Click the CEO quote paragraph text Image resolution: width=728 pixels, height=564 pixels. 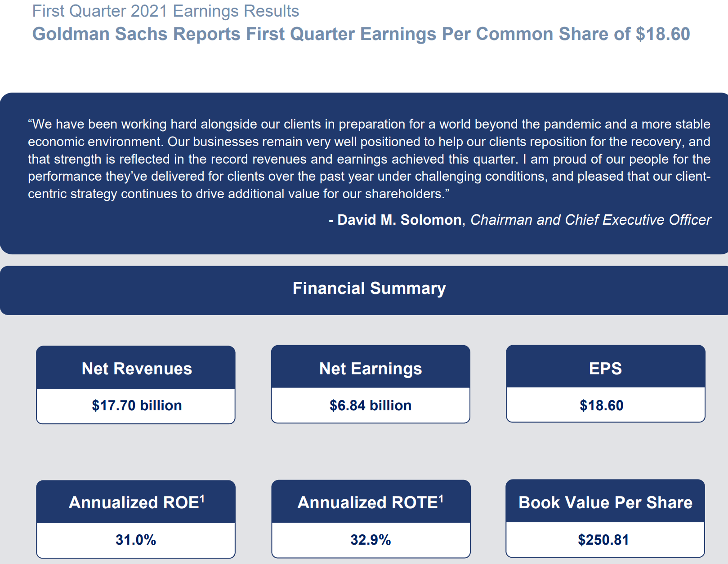tap(369, 159)
